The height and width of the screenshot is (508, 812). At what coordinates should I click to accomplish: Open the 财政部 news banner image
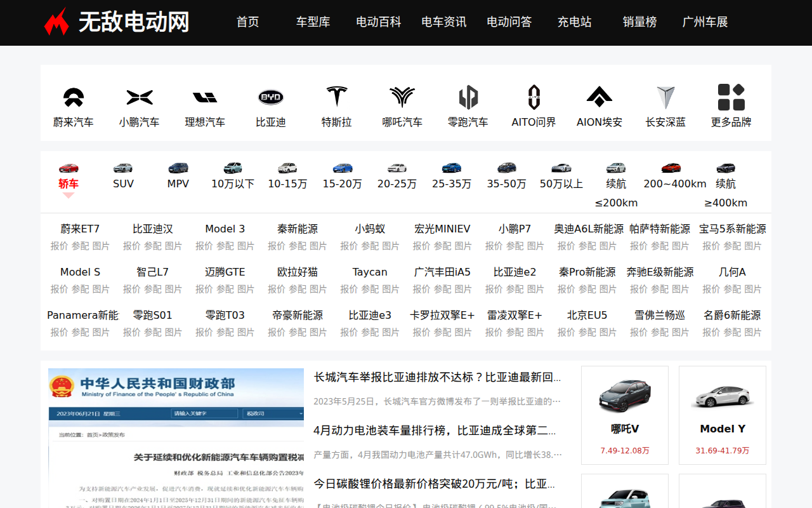pyautogui.click(x=176, y=438)
